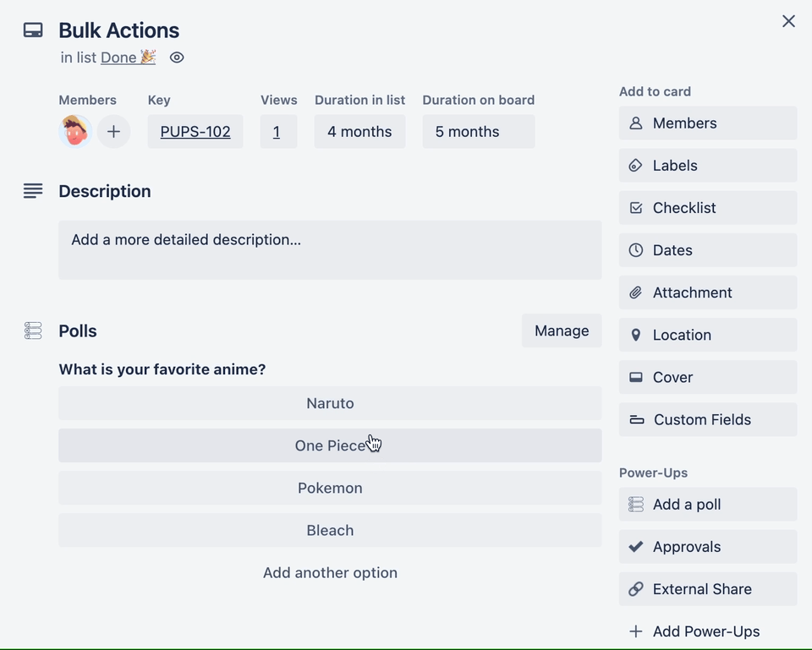This screenshot has height=650, width=812.
Task: Vote for One Piece in the poll
Action: [x=330, y=445]
